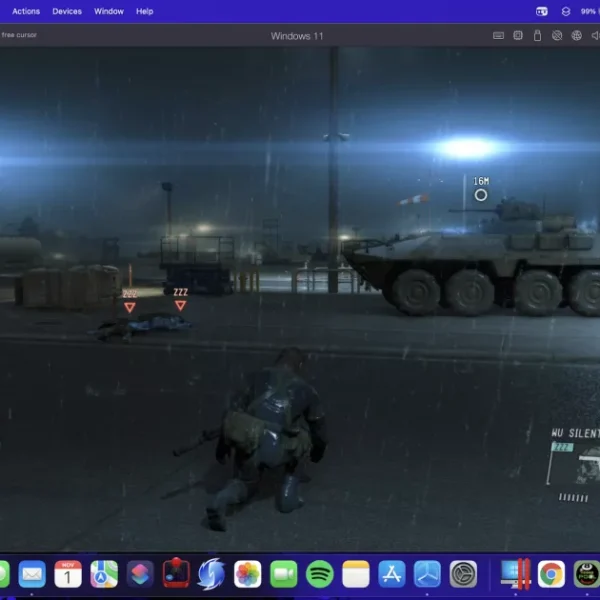
Task: Launch FaceTime from the dock
Action: click(284, 574)
